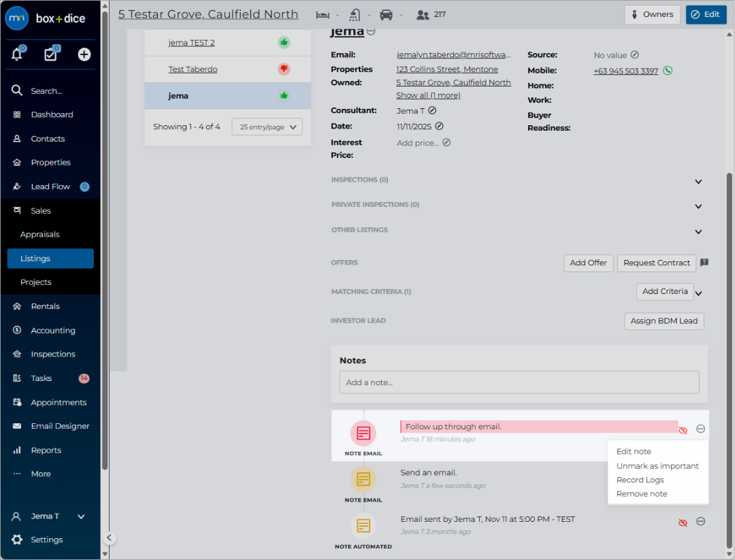Viewport: 735px width, 560px height.
Task: Click the car spaces icon in the header
Action: pos(387,15)
